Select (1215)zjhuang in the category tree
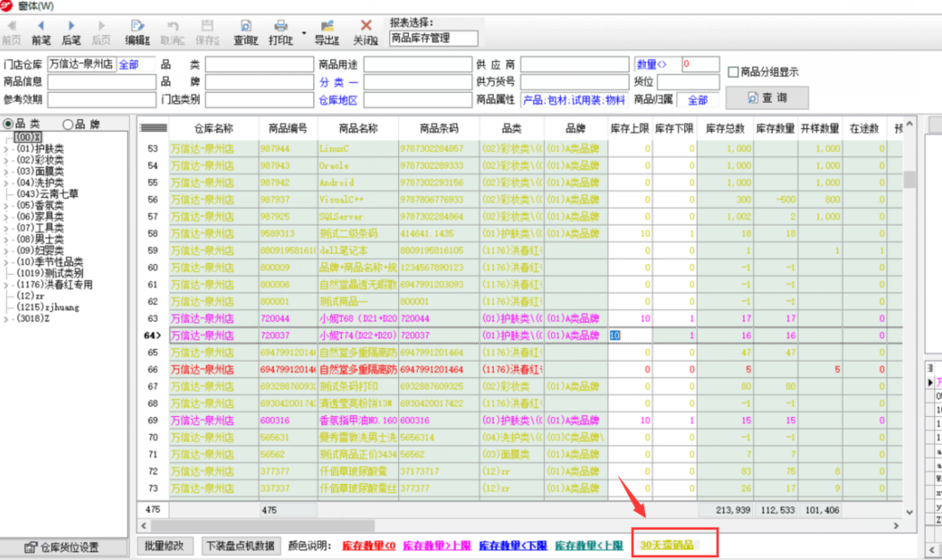Viewport: 942px width, 560px height. coord(48,307)
